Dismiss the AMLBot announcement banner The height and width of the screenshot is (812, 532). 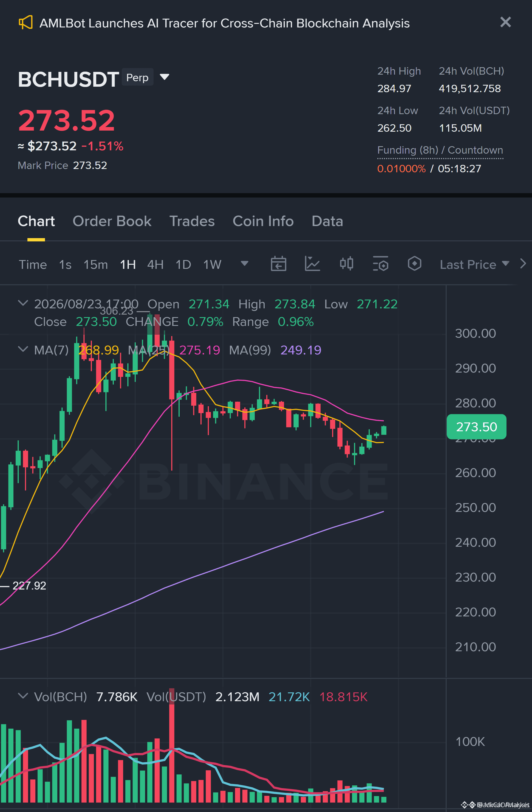(x=505, y=22)
